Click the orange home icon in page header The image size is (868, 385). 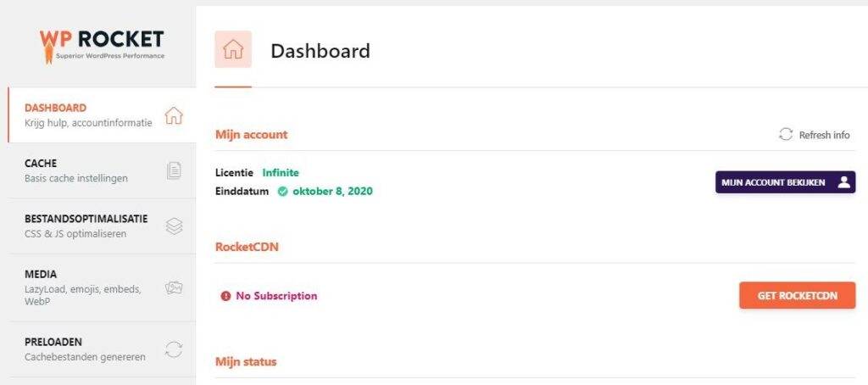coord(233,50)
